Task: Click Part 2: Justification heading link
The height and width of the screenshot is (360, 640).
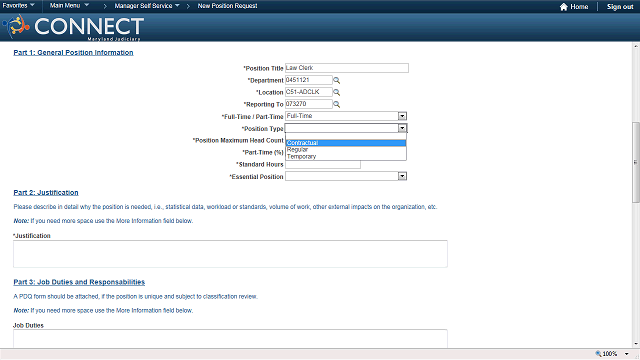Action: point(46,193)
